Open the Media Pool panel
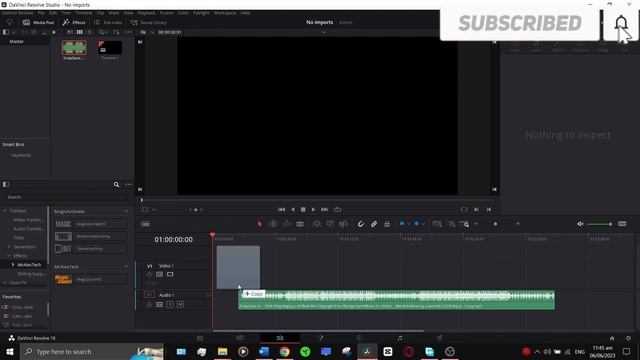The image size is (640, 360). click(x=38, y=22)
